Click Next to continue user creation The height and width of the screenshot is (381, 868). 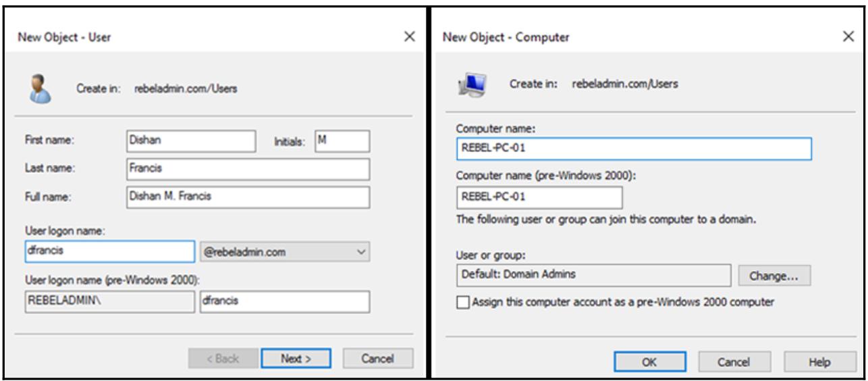click(286, 358)
